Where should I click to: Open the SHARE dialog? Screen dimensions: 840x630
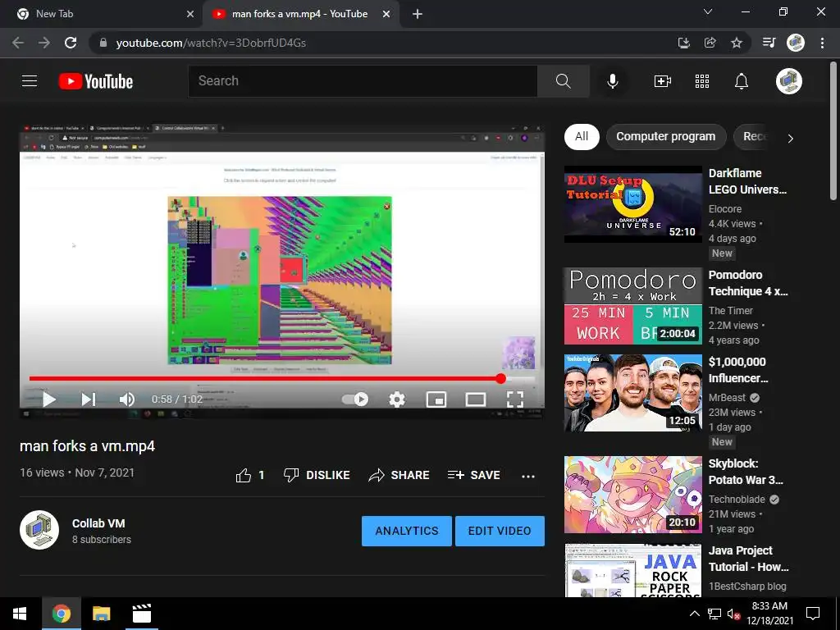399,475
